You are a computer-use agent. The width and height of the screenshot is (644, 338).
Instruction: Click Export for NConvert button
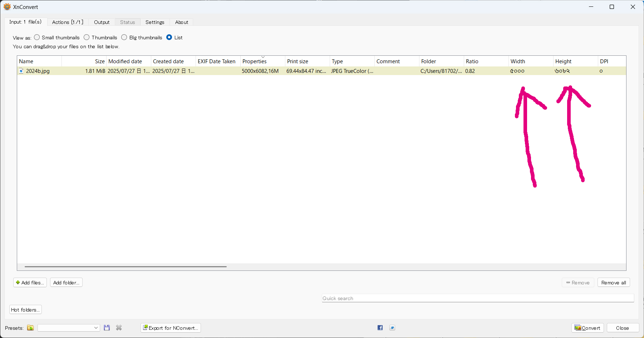171,328
